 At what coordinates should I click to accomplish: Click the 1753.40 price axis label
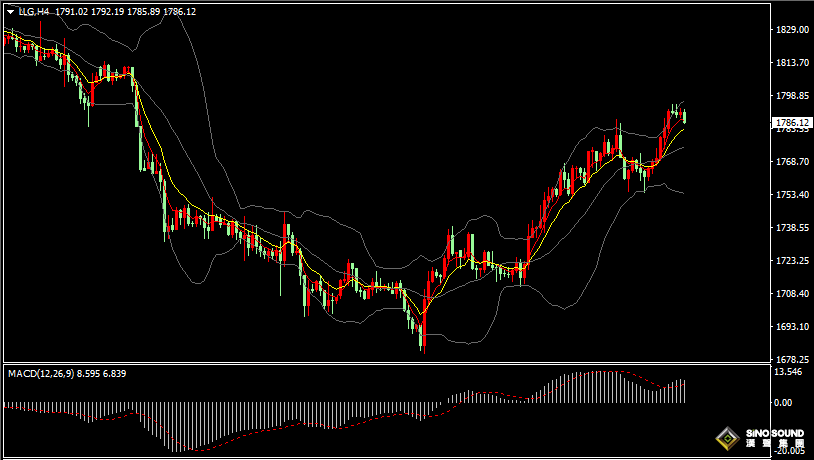pyautogui.click(x=793, y=194)
